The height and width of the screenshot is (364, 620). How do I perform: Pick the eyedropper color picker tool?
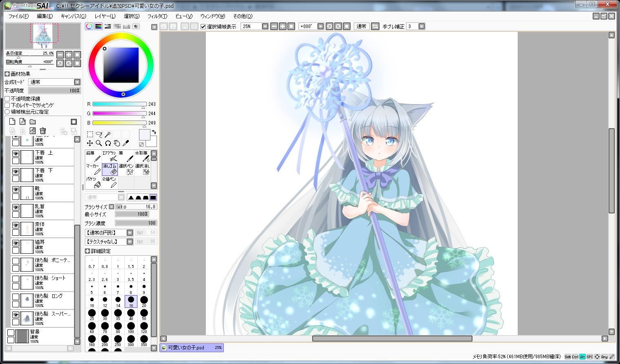[126, 143]
